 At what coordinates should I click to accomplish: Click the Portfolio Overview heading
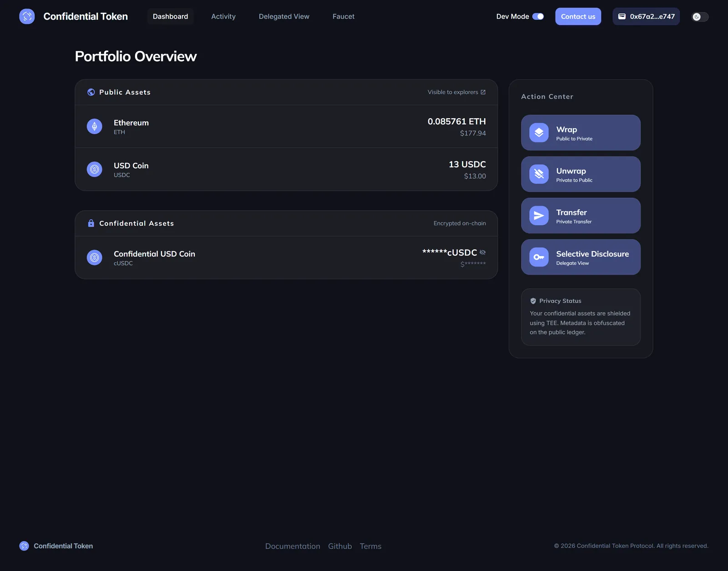tap(136, 56)
